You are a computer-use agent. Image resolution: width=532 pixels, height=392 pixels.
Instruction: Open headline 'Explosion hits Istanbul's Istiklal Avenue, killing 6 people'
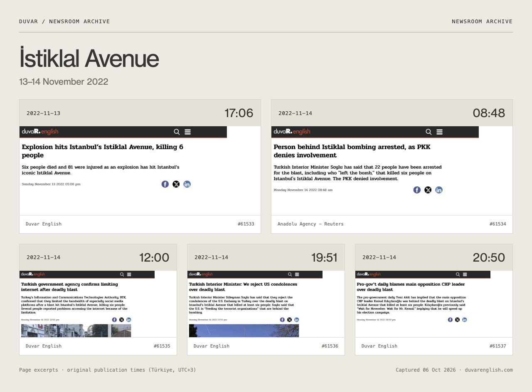[103, 151]
